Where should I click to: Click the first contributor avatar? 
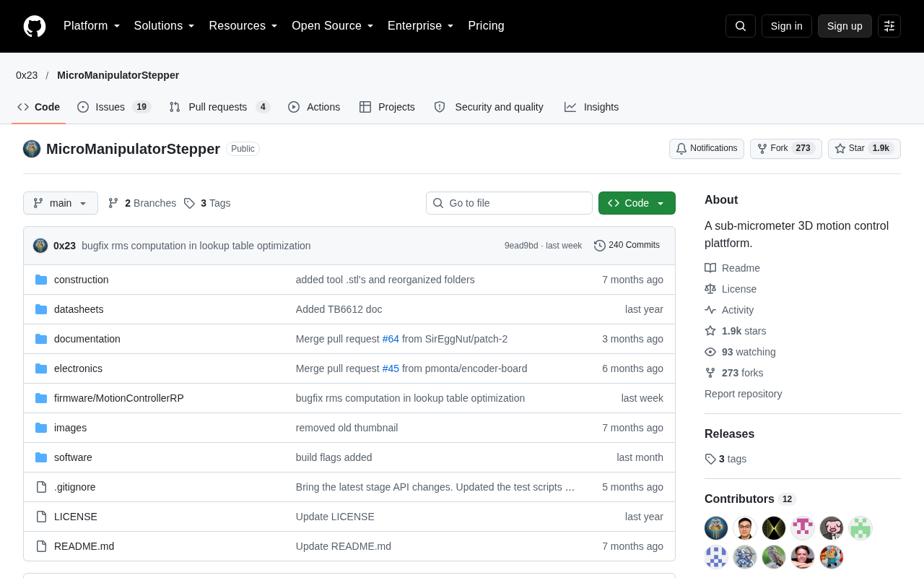click(x=716, y=528)
